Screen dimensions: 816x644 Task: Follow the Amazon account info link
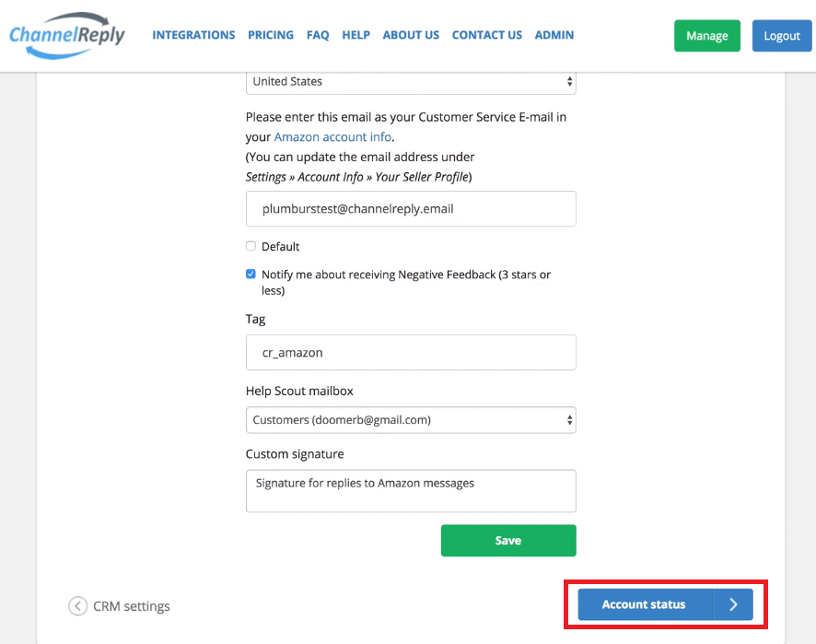[332, 137]
